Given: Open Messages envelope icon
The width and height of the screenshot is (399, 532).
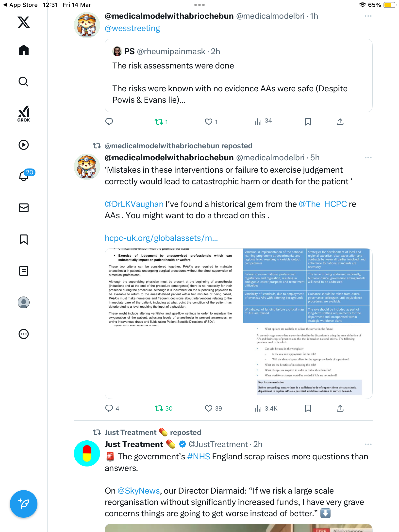Looking at the screenshot, I should click(x=24, y=208).
